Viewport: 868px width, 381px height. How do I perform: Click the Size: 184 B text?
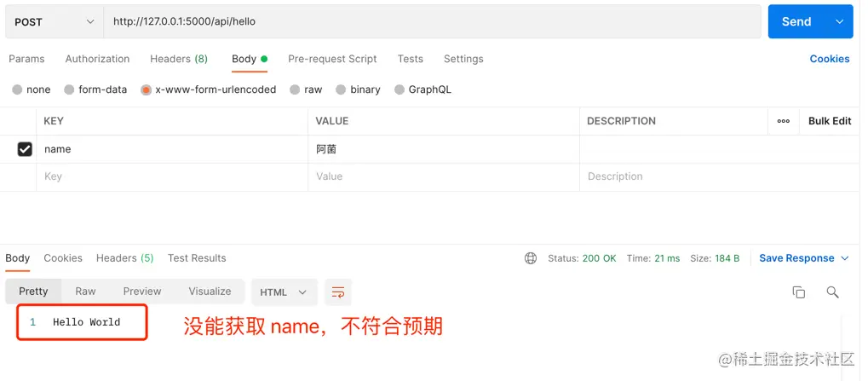coord(715,258)
